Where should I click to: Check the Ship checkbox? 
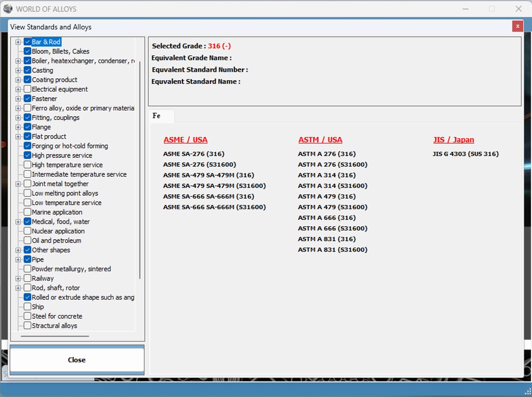pyautogui.click(x=27, y=307)
